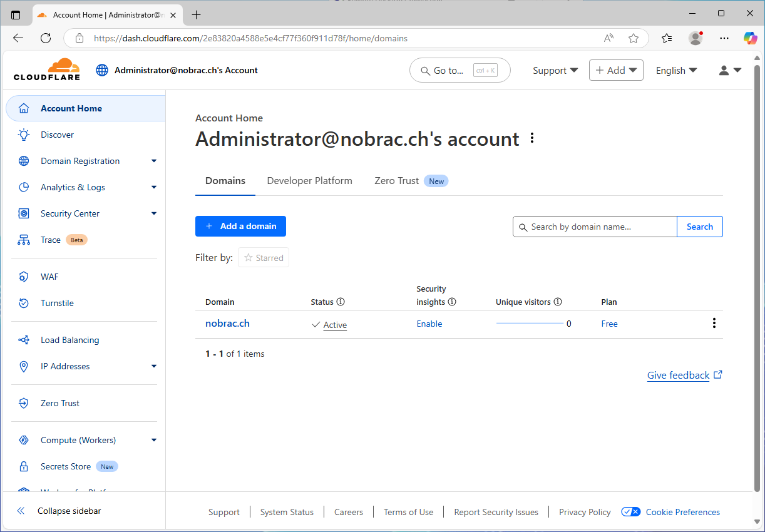Open the System Status footer link
Screen dimensions: 765x532
(x=287, y=512)
